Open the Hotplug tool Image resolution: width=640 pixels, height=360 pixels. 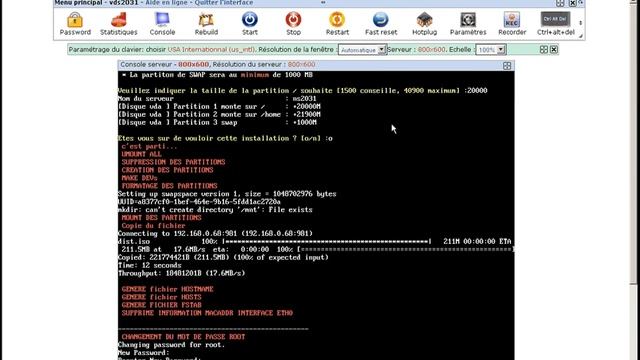(x=424, y=24)
